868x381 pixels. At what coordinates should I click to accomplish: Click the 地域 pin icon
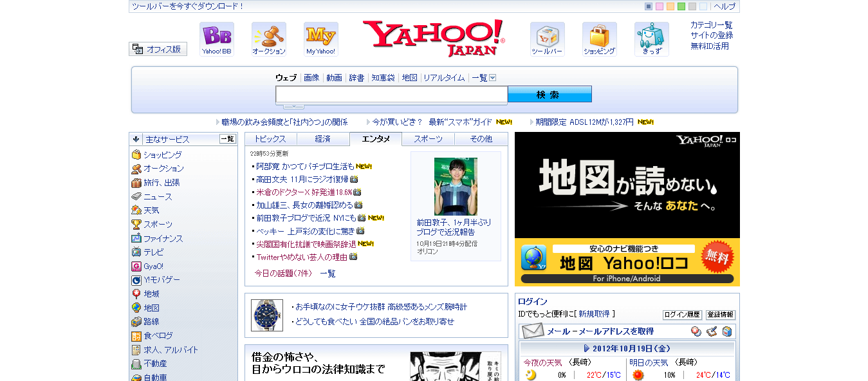pyautogui.click(x=136, y=294)
